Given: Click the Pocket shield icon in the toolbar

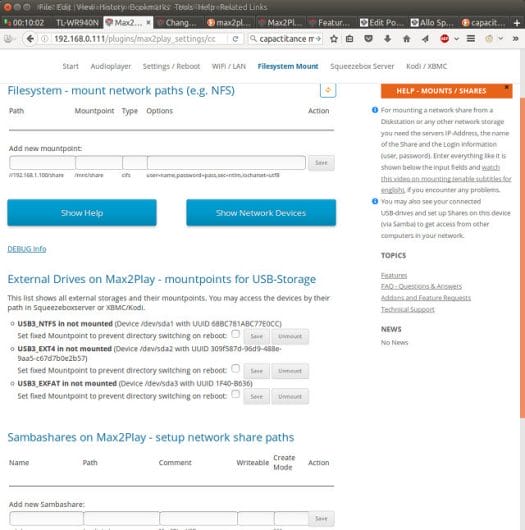Looking at the screenshot, I should (368, 39).
